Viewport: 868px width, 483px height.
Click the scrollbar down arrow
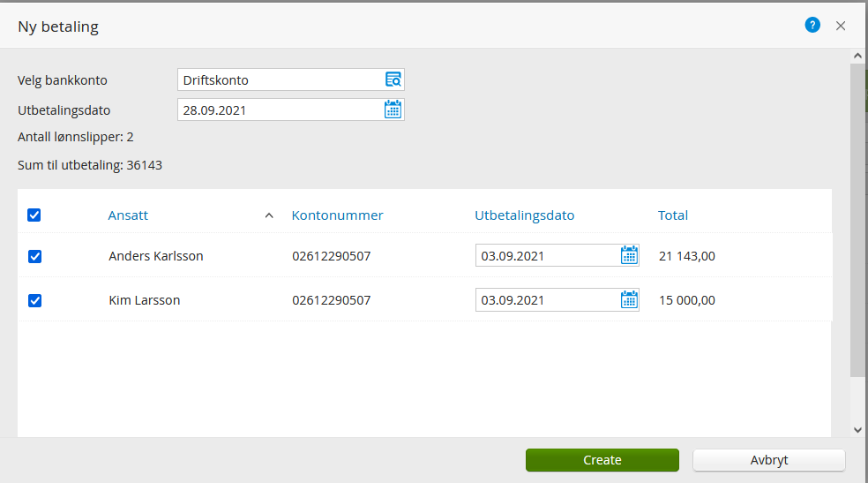coord(857,430)
